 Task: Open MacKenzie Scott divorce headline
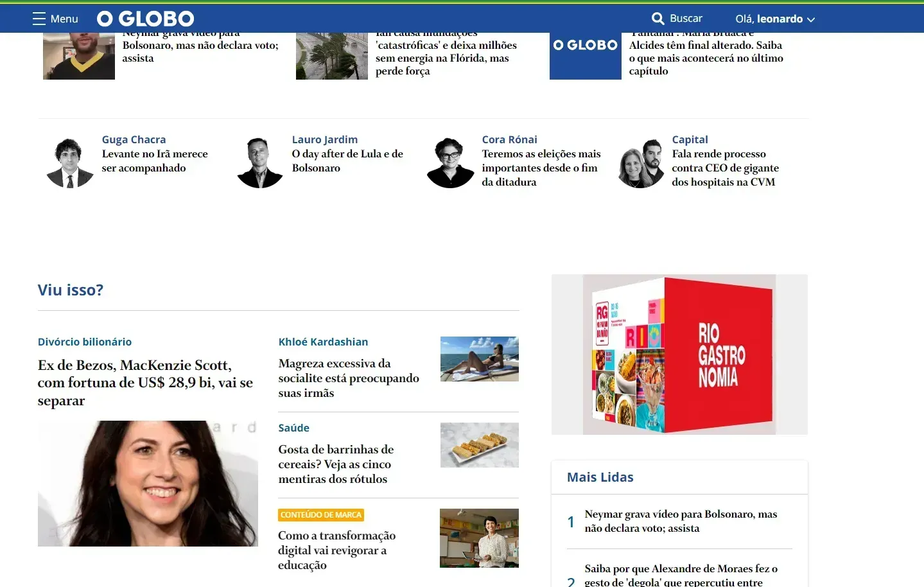coord(145,383)
